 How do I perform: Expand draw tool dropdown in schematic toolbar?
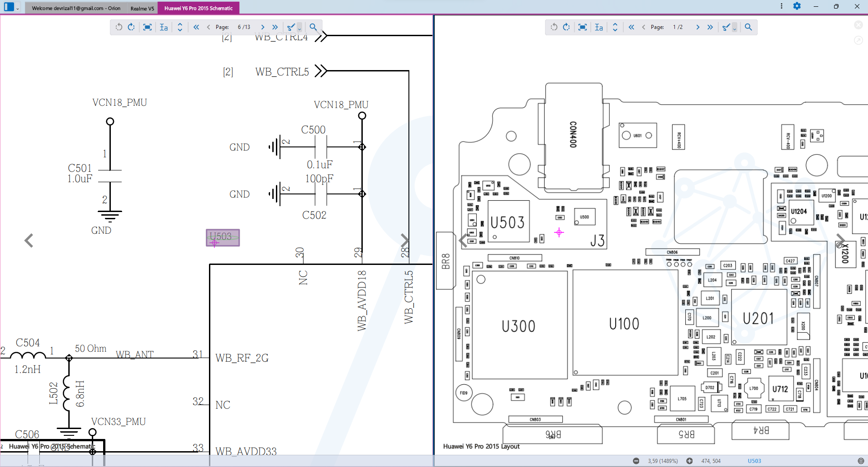pyautogui.click(x=299, y=28)
